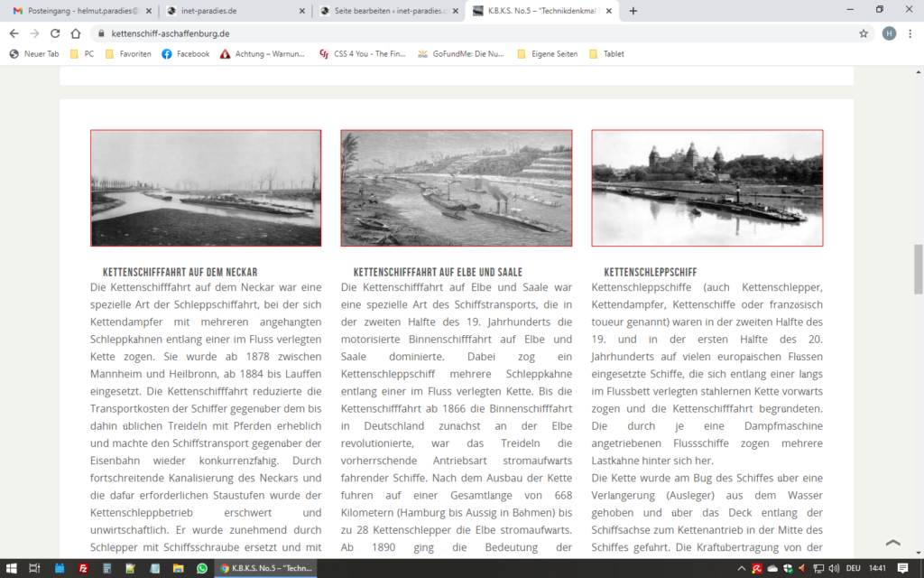
Task: Open the browser home page icon
Action: 76,33
